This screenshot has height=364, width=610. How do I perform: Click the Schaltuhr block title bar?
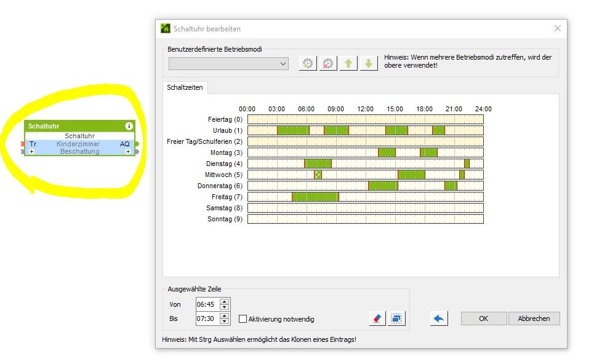click(80, 126)
